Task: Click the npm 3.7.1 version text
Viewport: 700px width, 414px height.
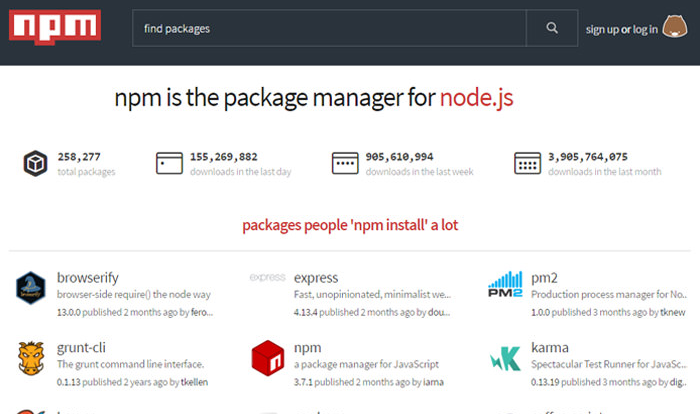Action: 303,382
